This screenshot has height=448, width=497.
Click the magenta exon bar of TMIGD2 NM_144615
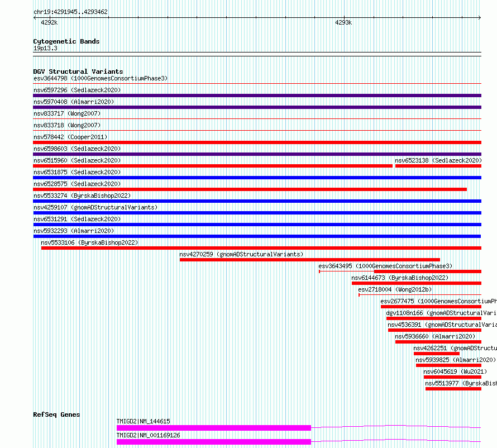[x=214, y=428]
